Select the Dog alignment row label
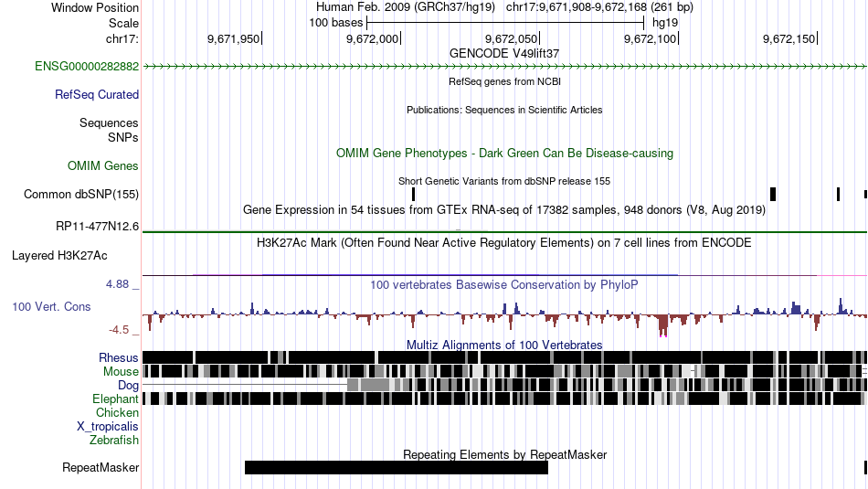This screenshot has height=489, width=868. tap(129, 386)
